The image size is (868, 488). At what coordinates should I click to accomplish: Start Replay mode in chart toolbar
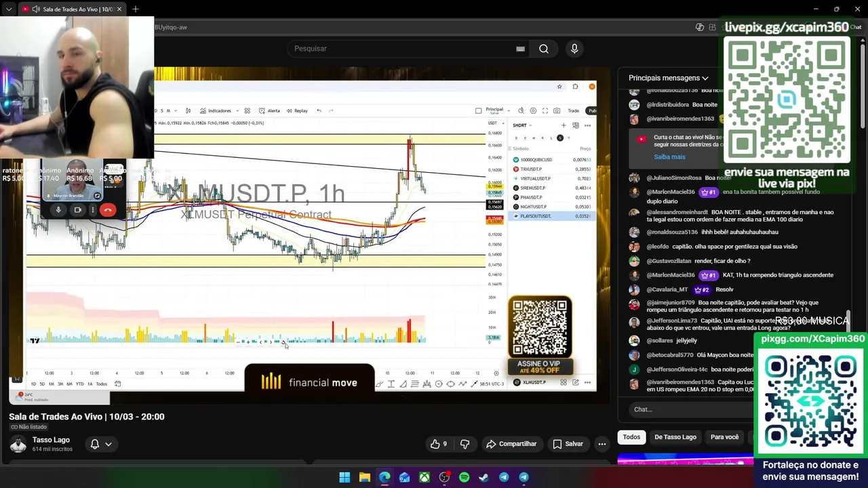[297, 110]
